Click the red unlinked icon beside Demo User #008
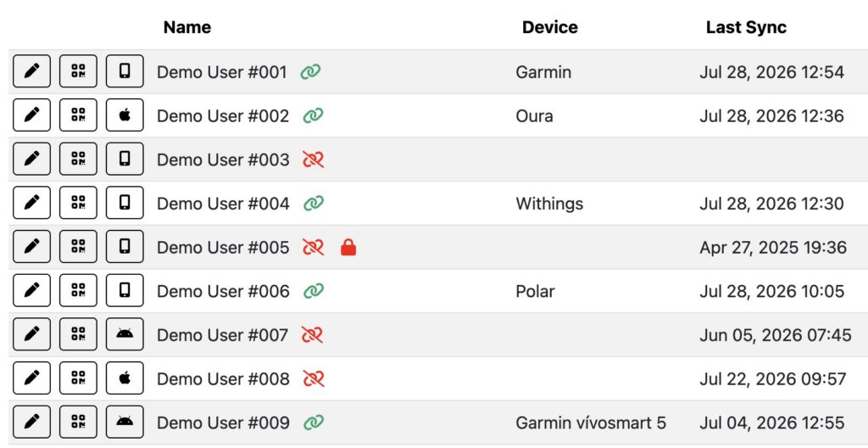 [314, 378]
